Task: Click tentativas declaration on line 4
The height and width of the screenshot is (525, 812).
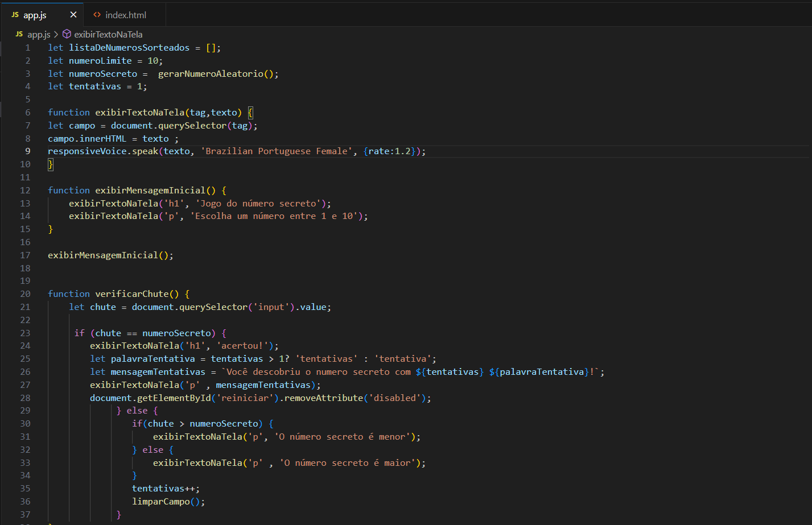Action: click(95, 86)
